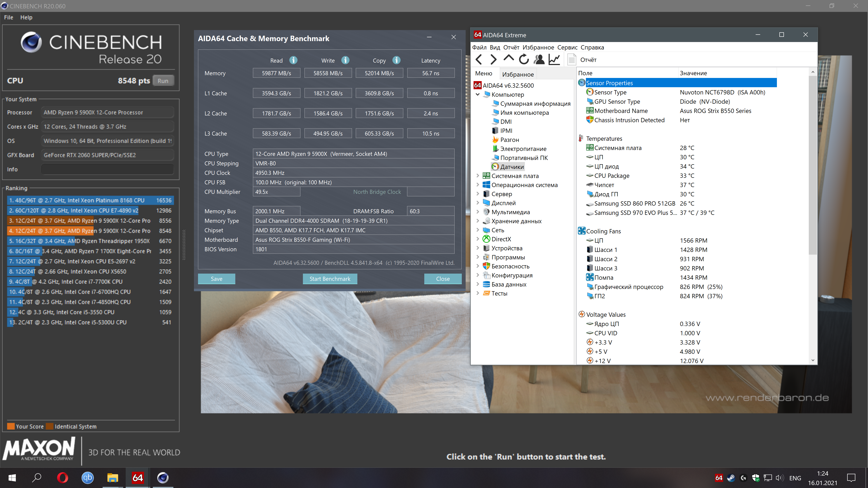The image size is (868, 488).
Task: Click the AIDA64 Back navigation arrow
Action: (x=479, y=60)
